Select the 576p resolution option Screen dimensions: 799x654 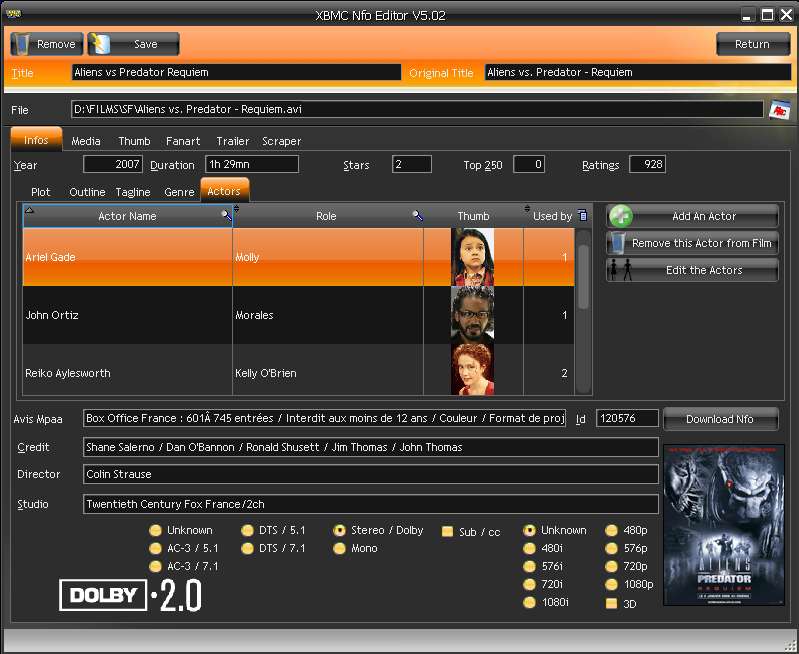[611, 548]
